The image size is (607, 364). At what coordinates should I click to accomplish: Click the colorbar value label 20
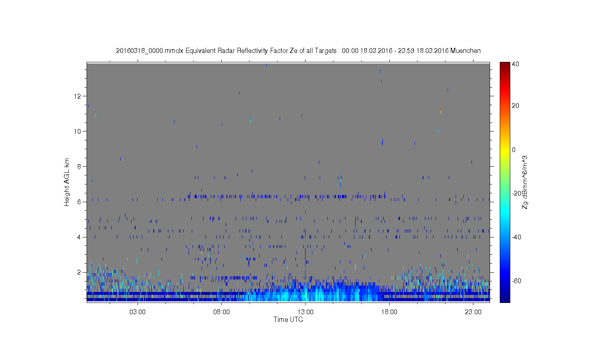point(516,106)
